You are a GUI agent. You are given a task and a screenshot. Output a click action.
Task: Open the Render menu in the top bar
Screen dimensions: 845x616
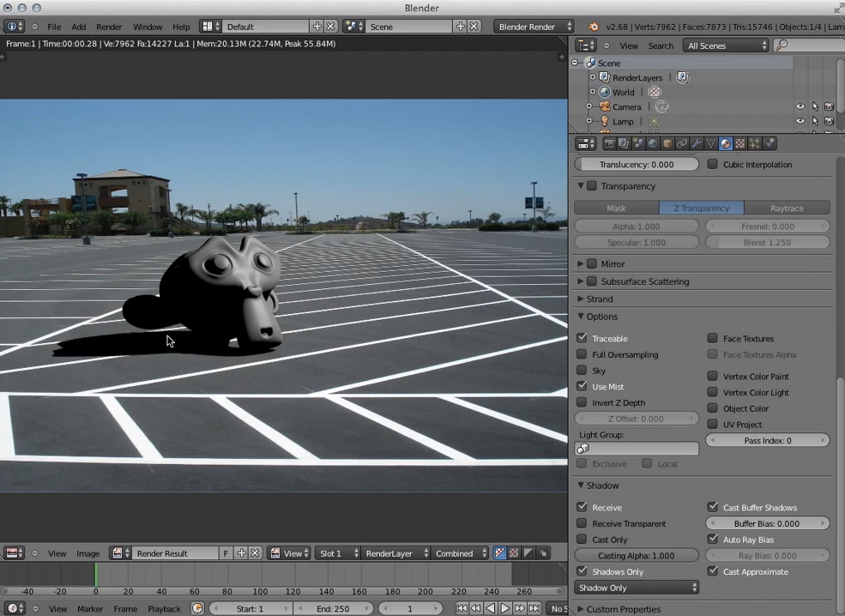pos(108,26)
